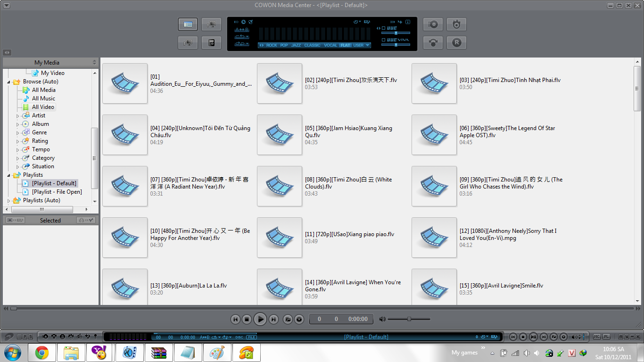Select the JAZZ equalizer preset

coord(296,45)
